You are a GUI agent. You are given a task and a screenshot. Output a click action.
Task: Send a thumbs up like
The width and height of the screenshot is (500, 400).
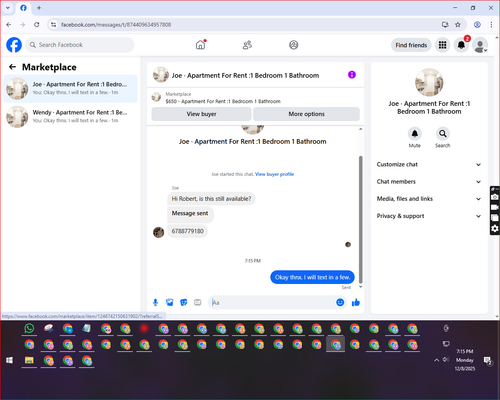(356, 302)
